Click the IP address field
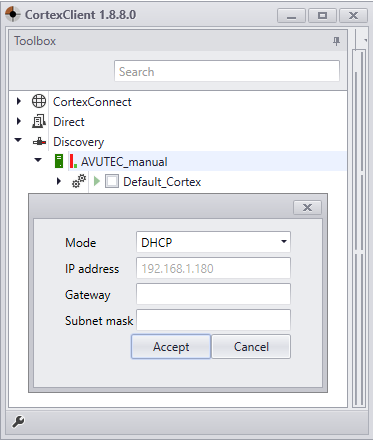This screenshot has width=373, height=440. (213, 268)
